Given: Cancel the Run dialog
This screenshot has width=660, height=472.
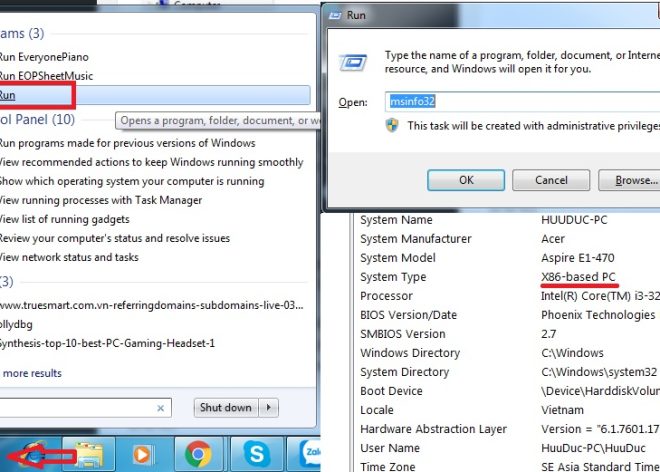Looking at the screenshot, I should pyautogui.click(x=551, y=180).
